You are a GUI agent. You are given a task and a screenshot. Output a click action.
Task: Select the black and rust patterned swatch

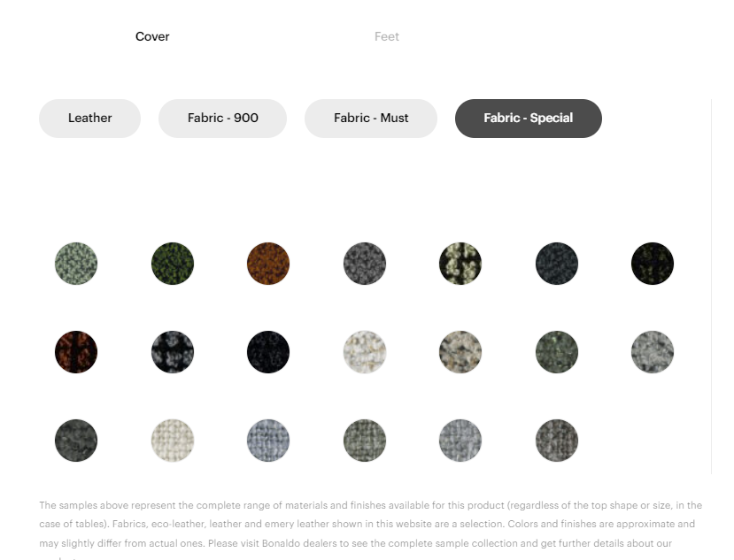[76, 352]
